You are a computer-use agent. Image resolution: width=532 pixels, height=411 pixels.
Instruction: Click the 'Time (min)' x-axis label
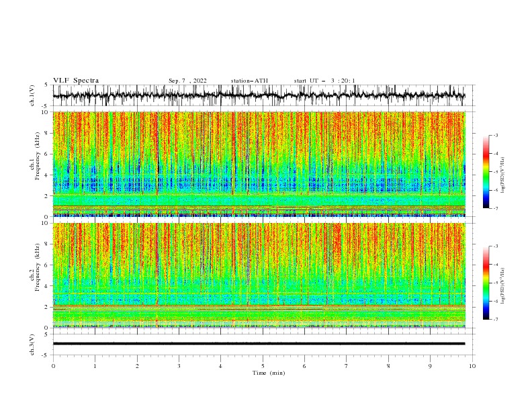coord(269,373)
